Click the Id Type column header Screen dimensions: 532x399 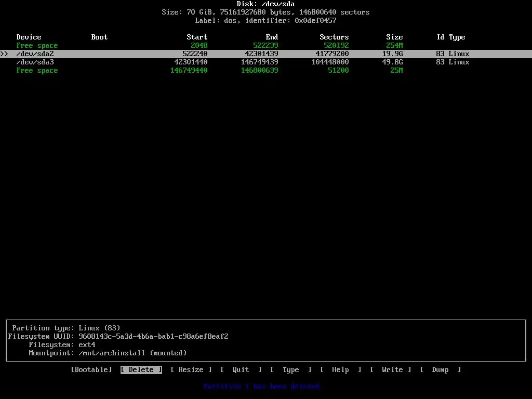pyautogui.click(x=451, y=37)
